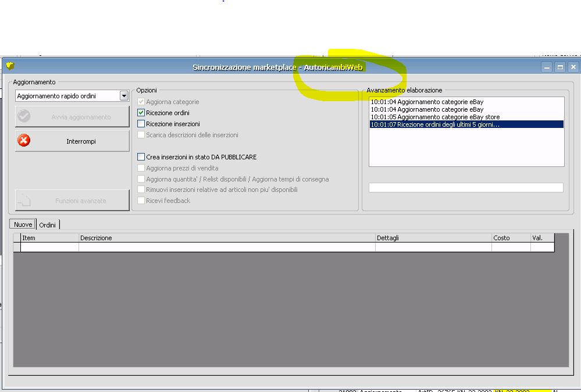Click the red X icon on Interrompi
The width and height of the screenshot is (581, 392).
24,140
